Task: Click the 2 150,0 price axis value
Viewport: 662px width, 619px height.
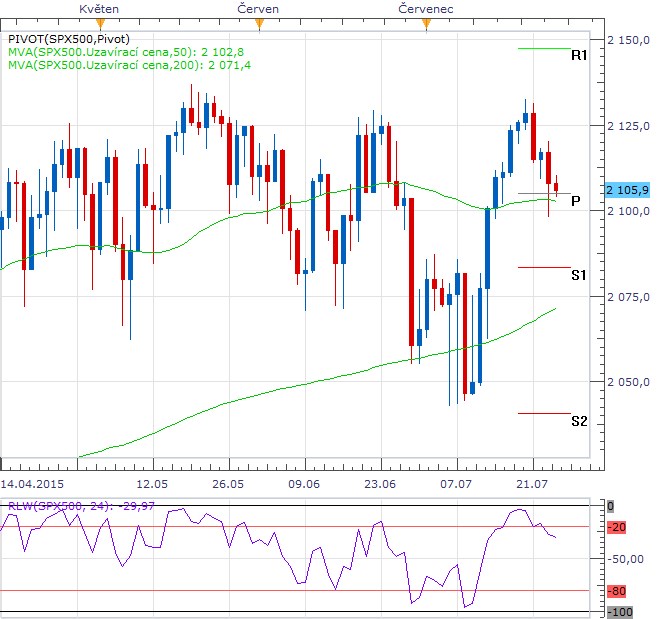Action: click(x=628, y=41)
